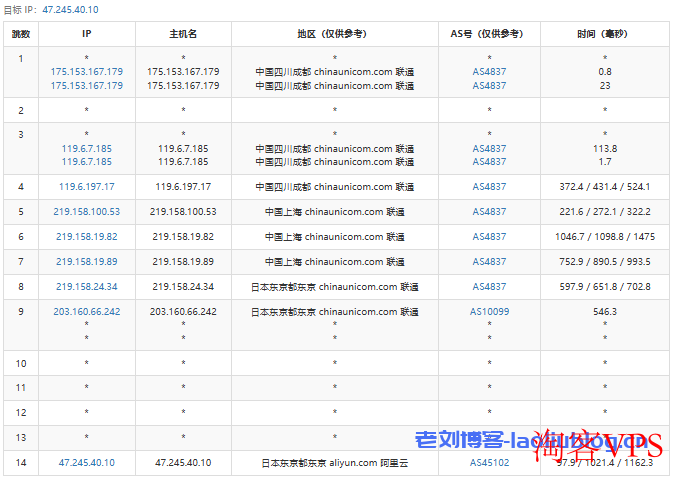674x478 pixels.
Task: Click hop 14 IP link 47.245.40.10
Action: [87, 463]
